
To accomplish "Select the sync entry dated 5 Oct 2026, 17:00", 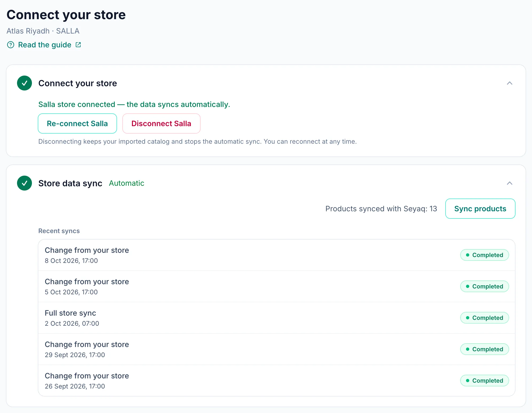I will (277, 286).
